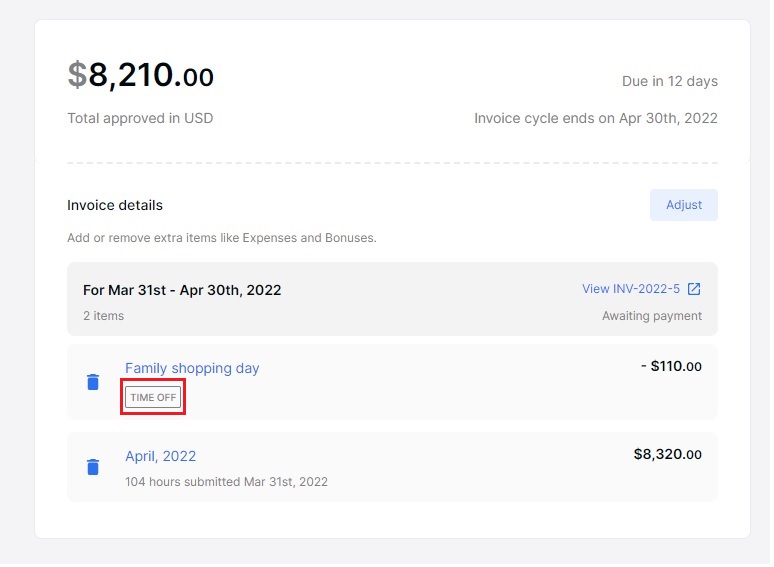This screenshot has width=774, height=567.
Task: Click Total approved in USD label
Action: click(x=140, y=118)
